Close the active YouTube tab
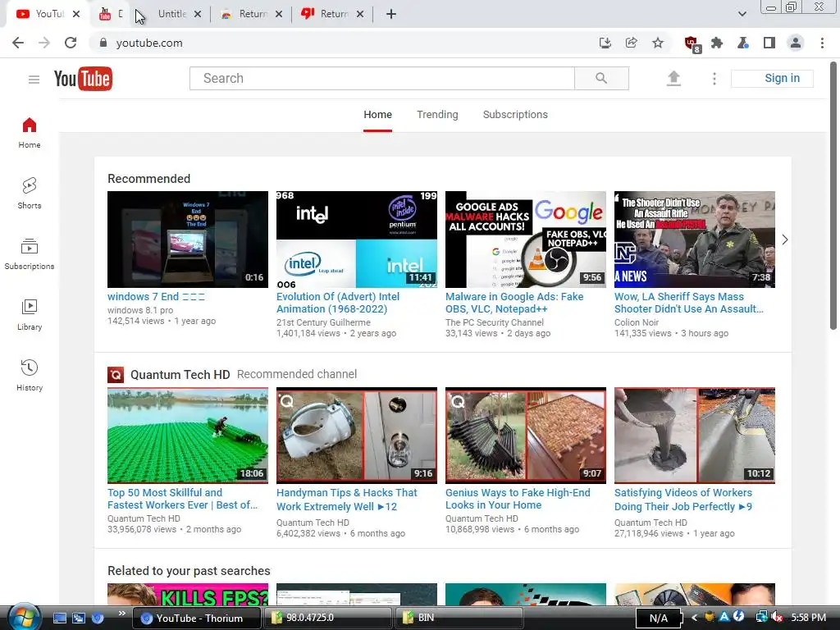This screenshot has width=840, height=630. click(x=76, y=14)
